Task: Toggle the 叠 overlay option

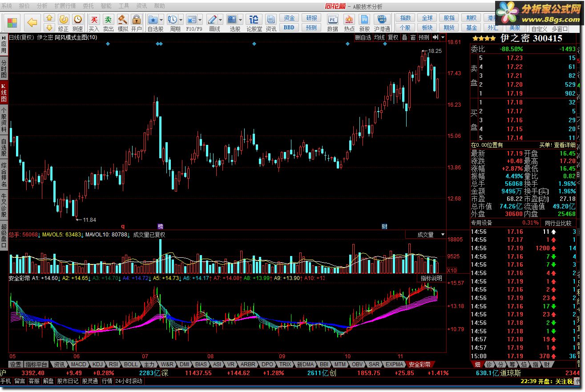Action: (x=405, y=37)
